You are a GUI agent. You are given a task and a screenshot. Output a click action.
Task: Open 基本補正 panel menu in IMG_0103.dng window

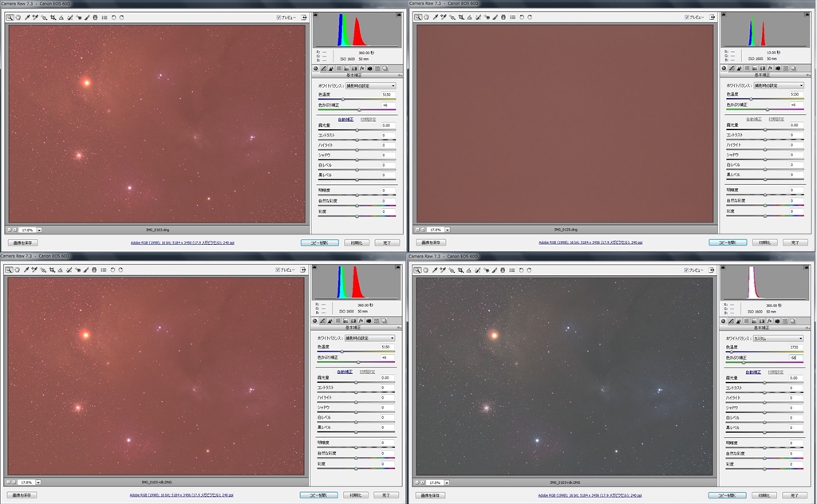tap(401, 75)
